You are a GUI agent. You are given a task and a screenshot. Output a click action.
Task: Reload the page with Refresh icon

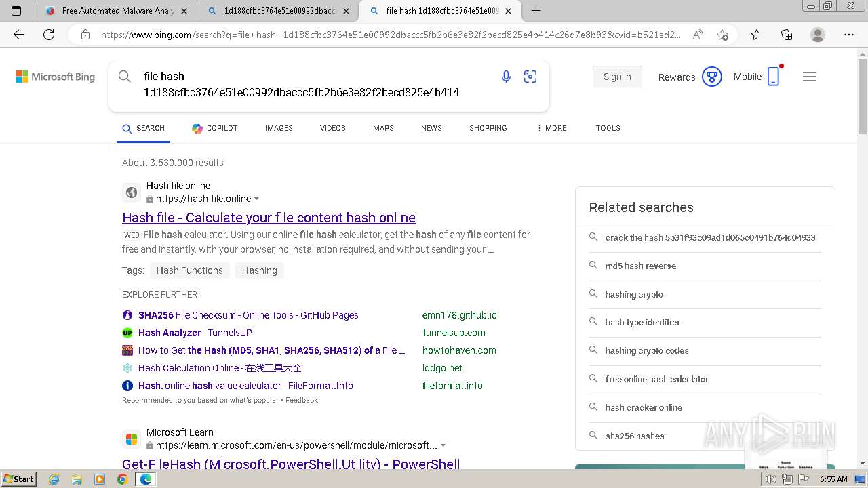(49, 35)
